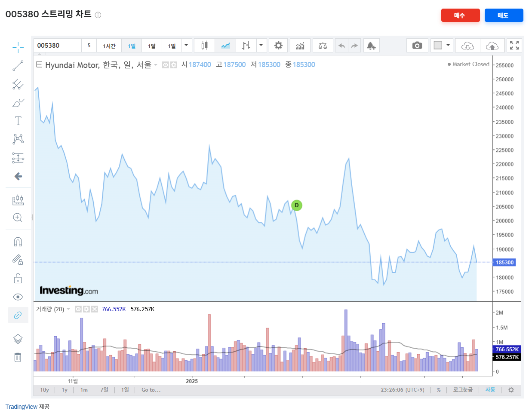532x417 pixels.
Task: Toggle main series visibility eye icon
Action: point(166,65)
